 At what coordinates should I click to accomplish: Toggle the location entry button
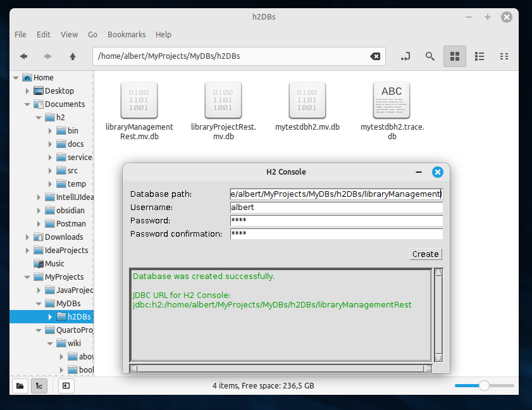click(405, 56)
